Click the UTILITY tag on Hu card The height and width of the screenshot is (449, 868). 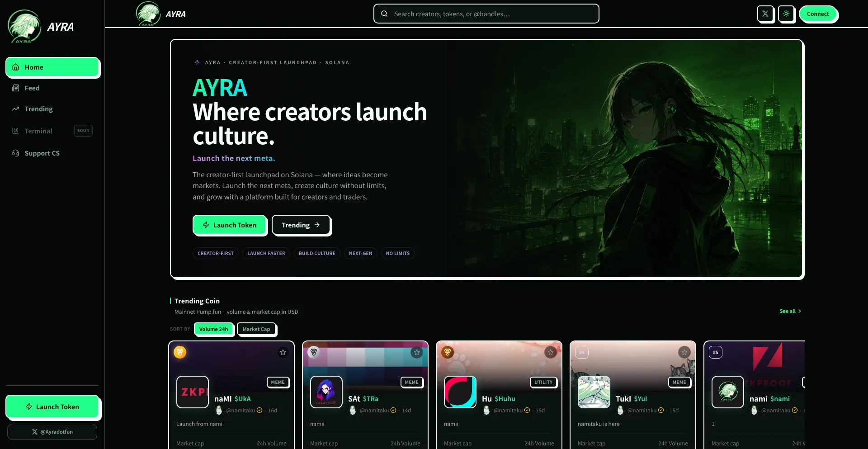pos(543,382)
